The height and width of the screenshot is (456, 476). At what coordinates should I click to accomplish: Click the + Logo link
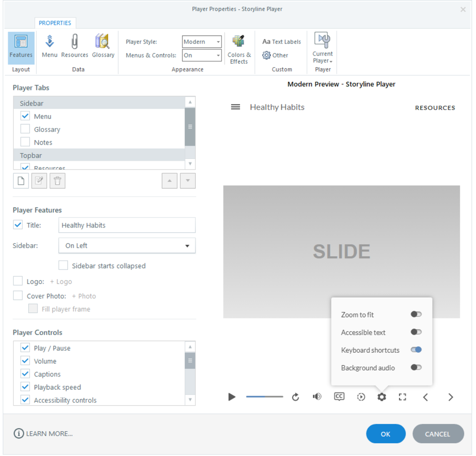tap(61, 282)
